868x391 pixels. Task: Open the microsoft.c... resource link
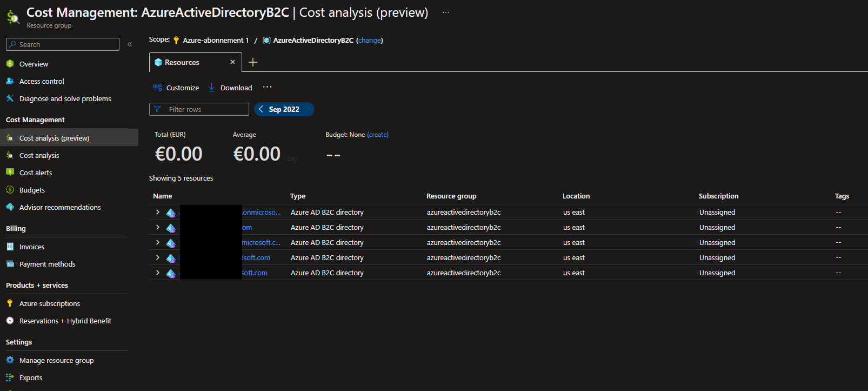tap(262, 242)
